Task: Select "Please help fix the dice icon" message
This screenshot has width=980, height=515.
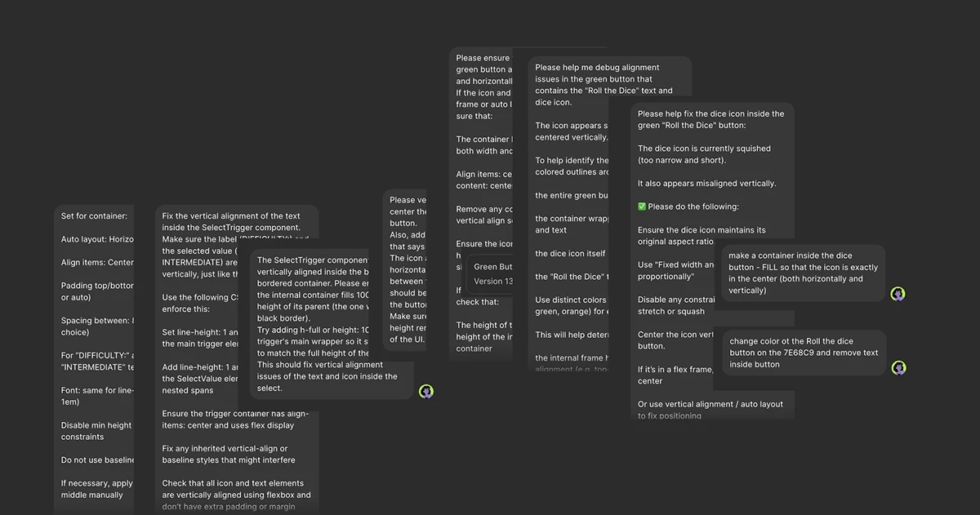Action: click(710, 114)
